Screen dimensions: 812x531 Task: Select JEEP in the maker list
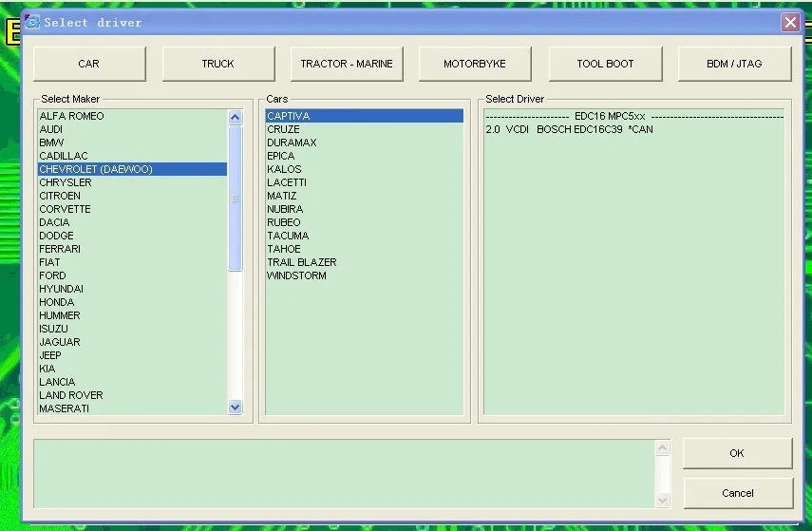pos(132,355)
